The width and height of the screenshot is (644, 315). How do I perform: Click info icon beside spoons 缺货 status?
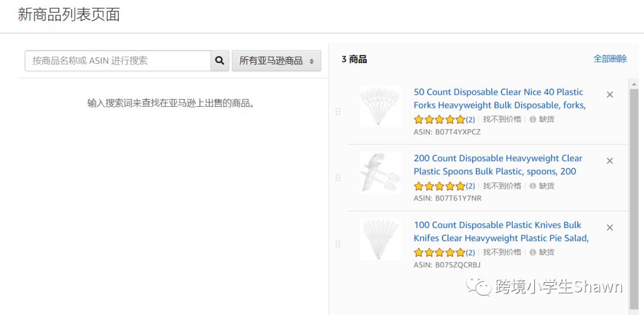(x=532, y=186)
